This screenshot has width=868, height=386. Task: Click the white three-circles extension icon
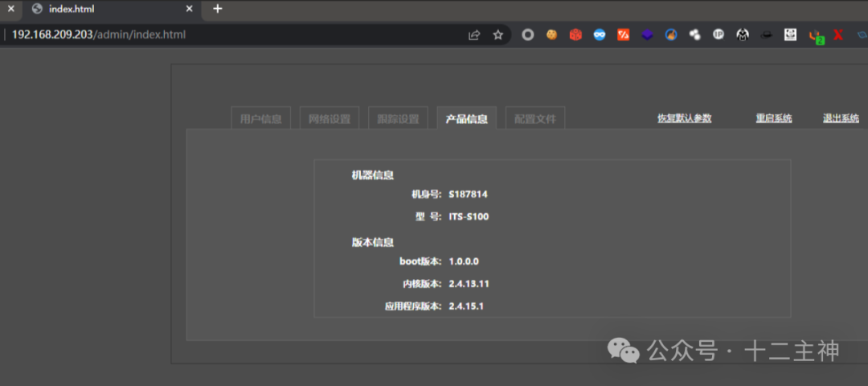click(694, 35)
